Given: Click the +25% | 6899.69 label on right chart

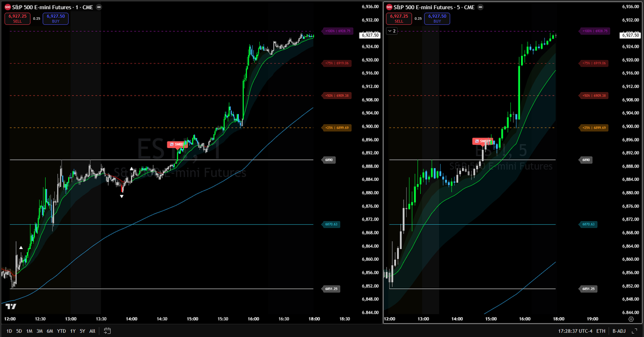Looking at the screenshot, I should (x=594, y=128).
